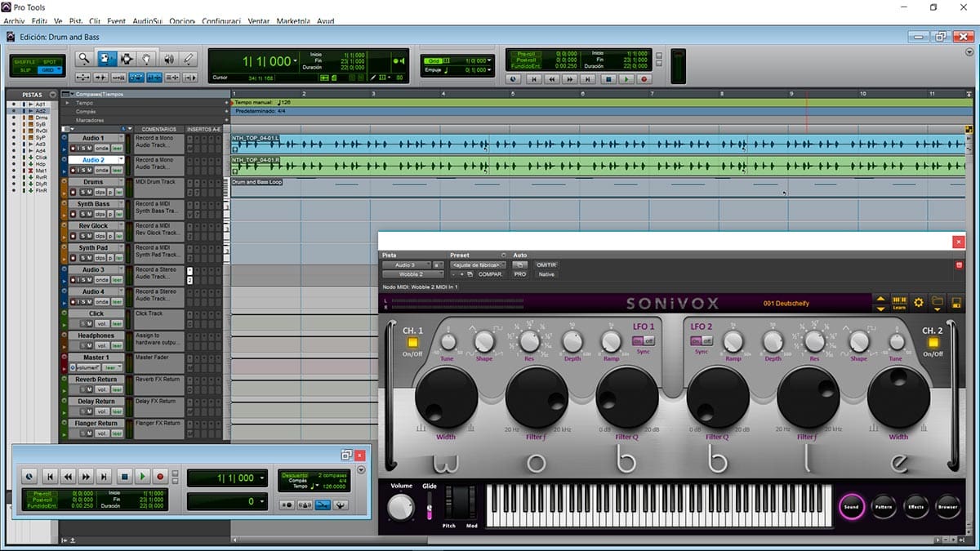Open the Audio 3 track selector in plugin window

[x=406, y=265]
